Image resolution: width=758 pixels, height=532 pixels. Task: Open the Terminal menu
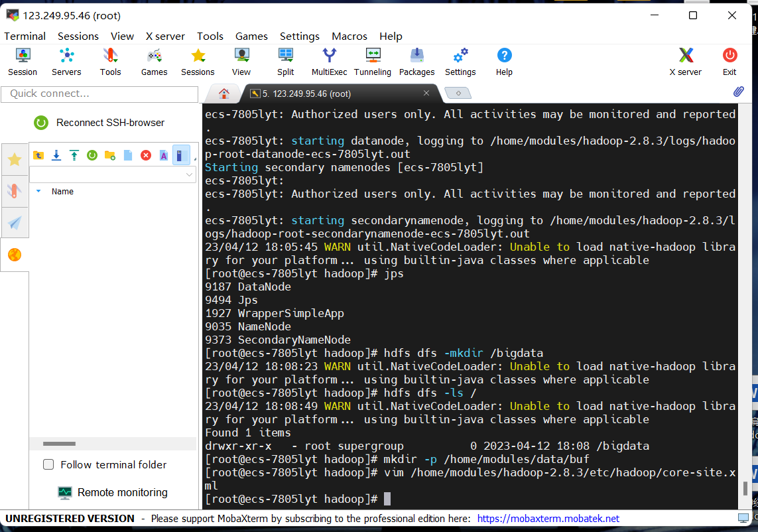25,36
